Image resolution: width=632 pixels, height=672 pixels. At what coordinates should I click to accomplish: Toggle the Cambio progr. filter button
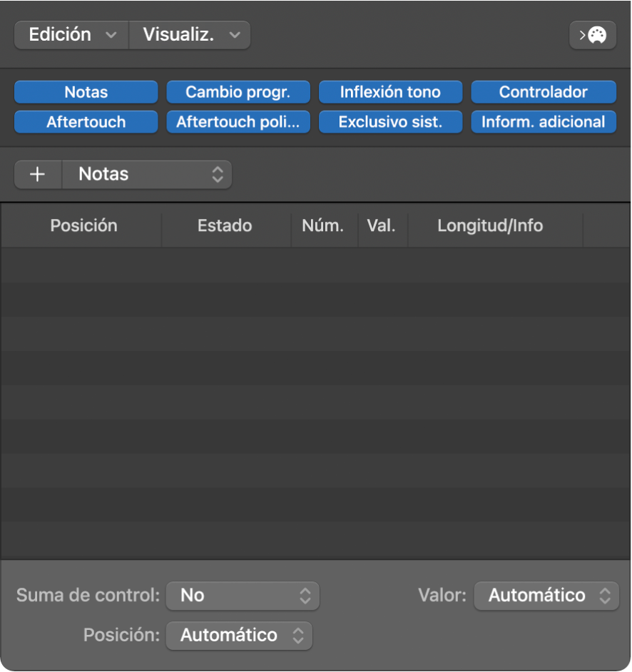coord(238,92)
